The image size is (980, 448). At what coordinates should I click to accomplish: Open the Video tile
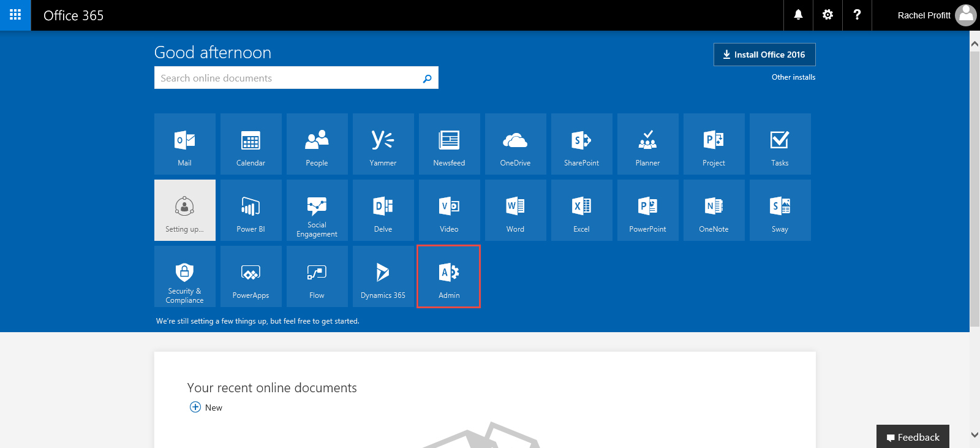pos(450,210)
